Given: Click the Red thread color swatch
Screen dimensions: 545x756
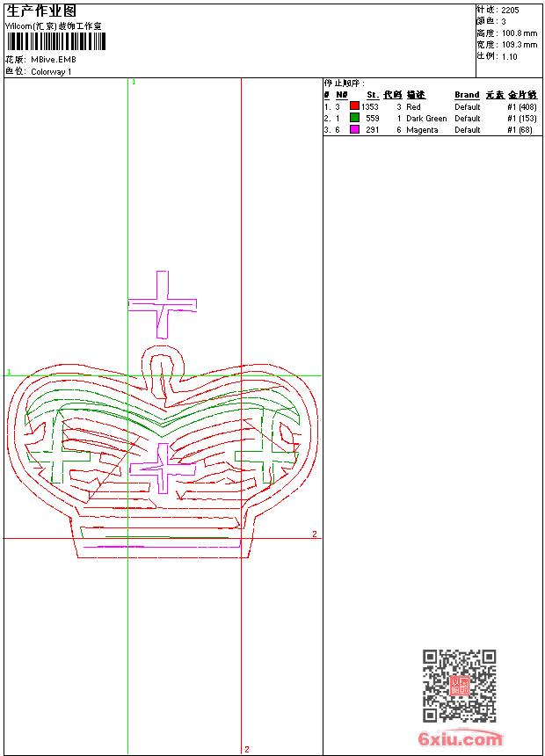Looking at the screenshot, I should point(354,105).
